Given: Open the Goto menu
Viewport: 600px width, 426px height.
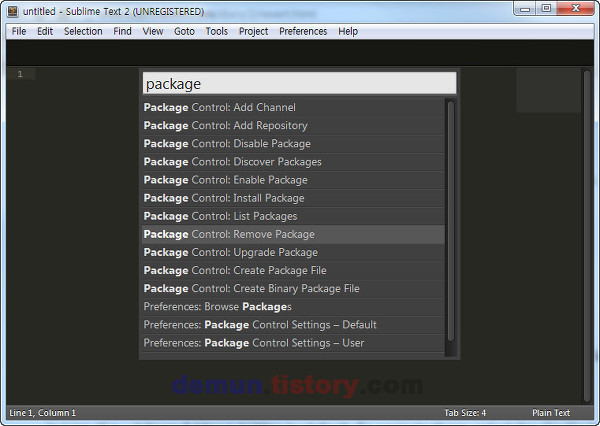Looking at the screenshot, I should [184, 31].
